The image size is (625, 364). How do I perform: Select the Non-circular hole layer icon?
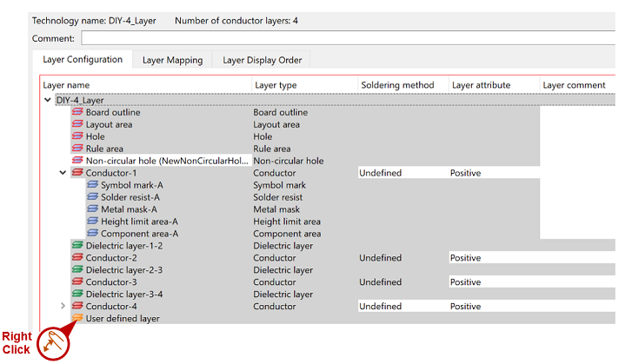pyautogui.click(x=77, y=161)
